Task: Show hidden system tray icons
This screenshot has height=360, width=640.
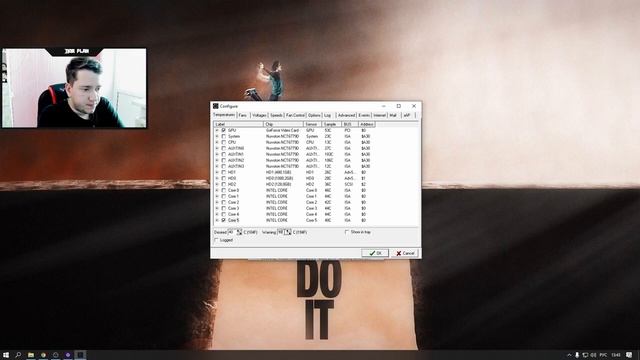Action: click(569, 355)
